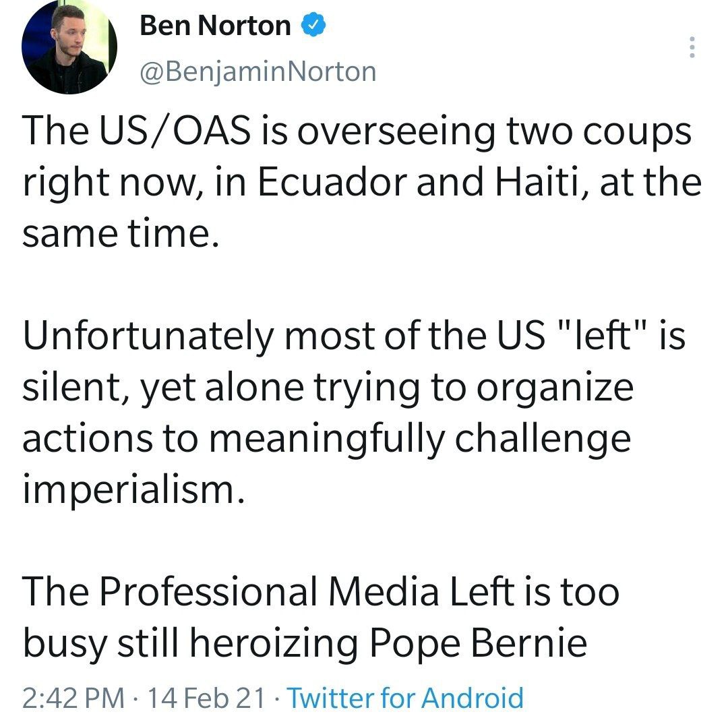
Task: Click the Ben Norton display name
Action: click(215, 27)
